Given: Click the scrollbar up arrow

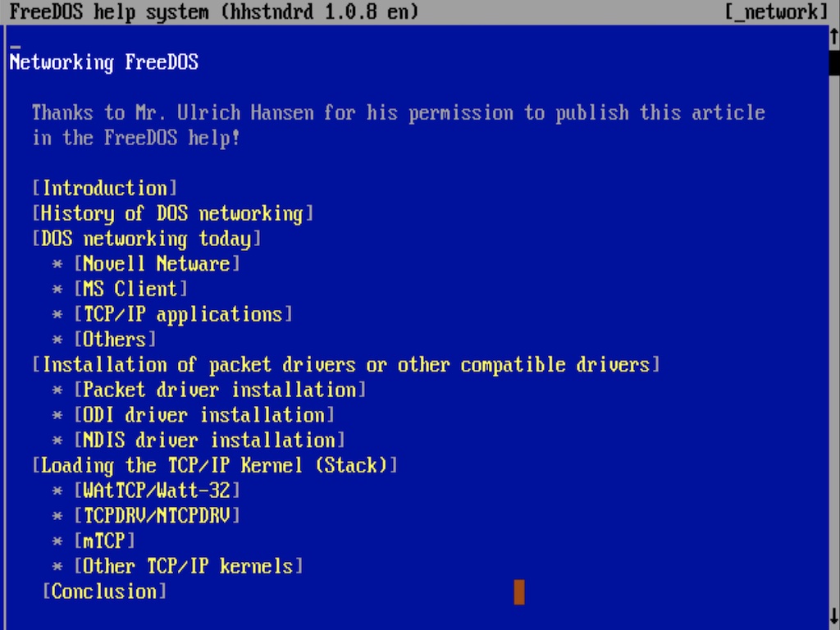Looking at the screenshot, I should 834,36.
